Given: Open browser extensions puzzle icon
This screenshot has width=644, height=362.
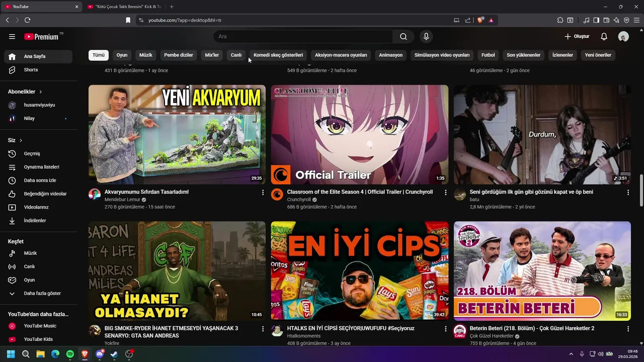Looking at the screenshot, I should [560, 20].
